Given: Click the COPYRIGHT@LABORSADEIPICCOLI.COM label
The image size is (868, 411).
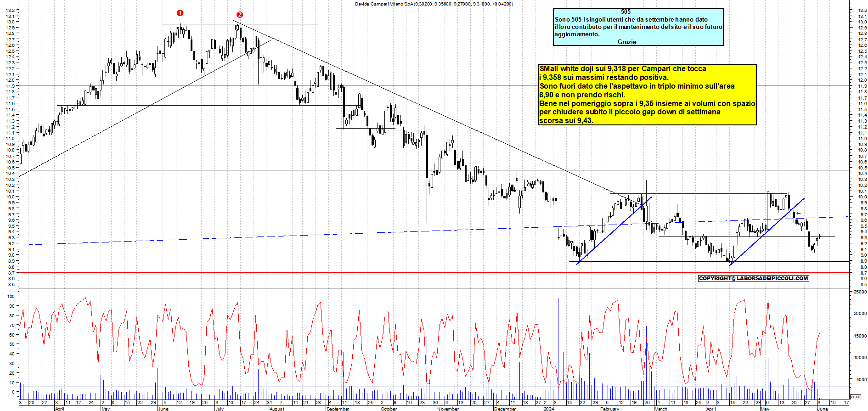Looking at the screenshot, I should pos(753,278).
